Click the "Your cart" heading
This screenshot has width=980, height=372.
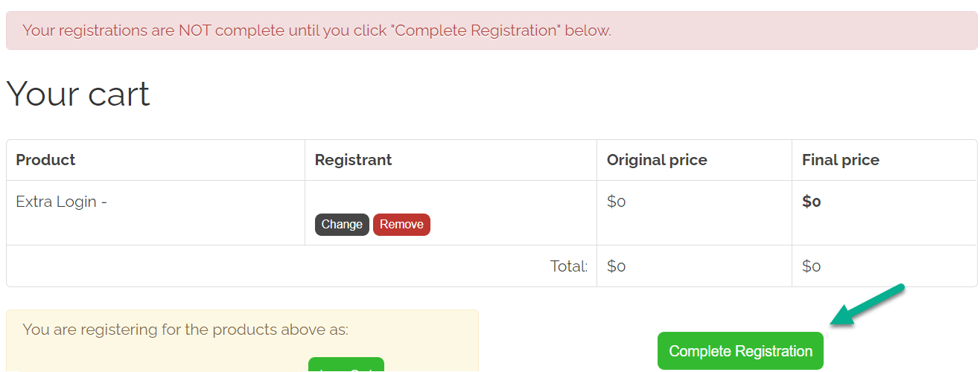click(x=78, y=94)
